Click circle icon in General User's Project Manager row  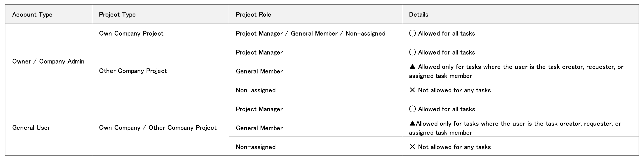click(412, 109)
